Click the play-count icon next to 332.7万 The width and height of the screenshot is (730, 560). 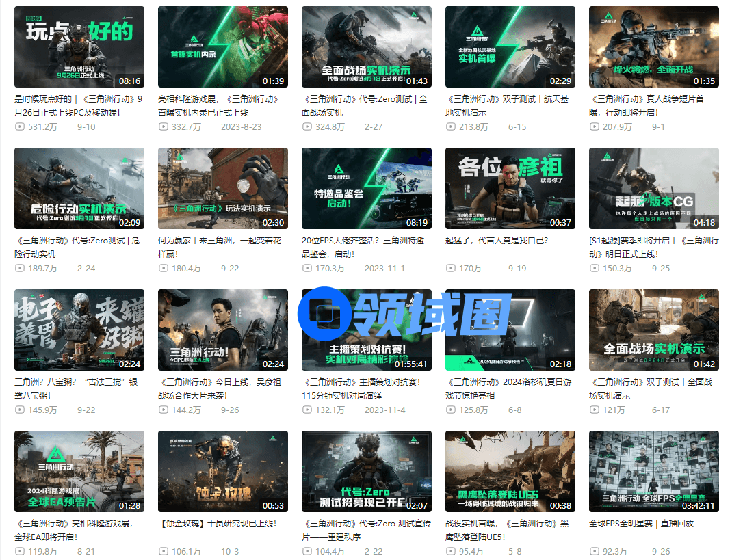(163, 127)
